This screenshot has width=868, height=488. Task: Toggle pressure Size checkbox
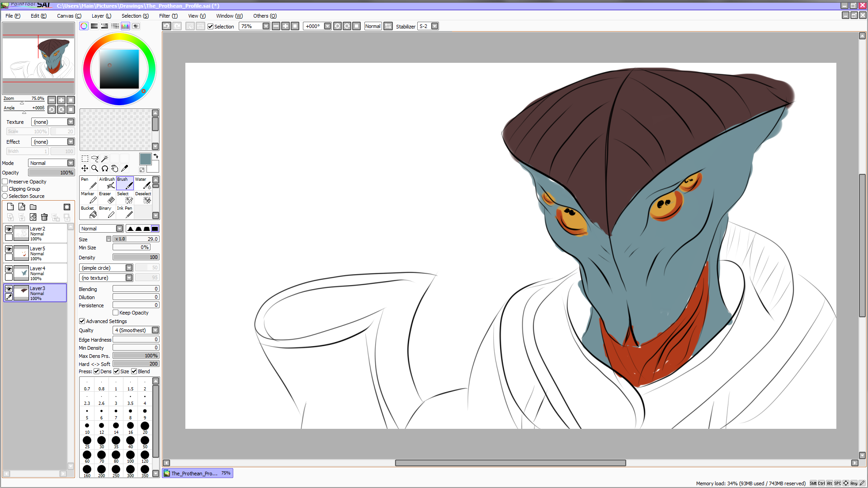(116, 371)
